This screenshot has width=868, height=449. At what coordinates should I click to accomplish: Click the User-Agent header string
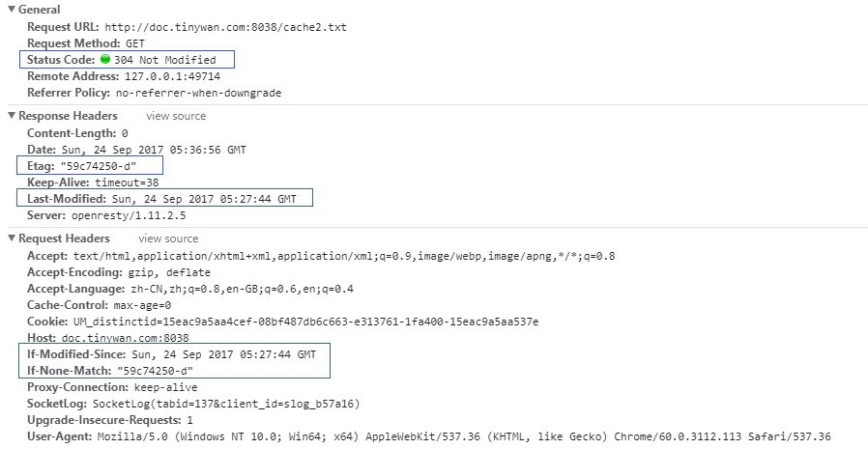[464, 436]
